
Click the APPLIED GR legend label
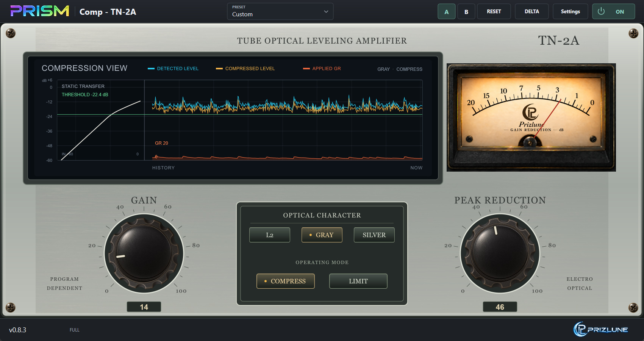coord(322,69)
